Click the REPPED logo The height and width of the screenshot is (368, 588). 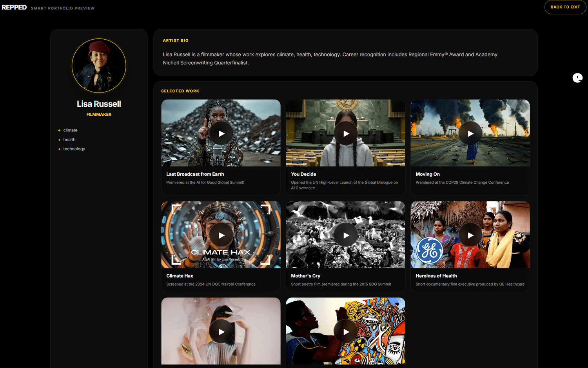pos(14,7)
